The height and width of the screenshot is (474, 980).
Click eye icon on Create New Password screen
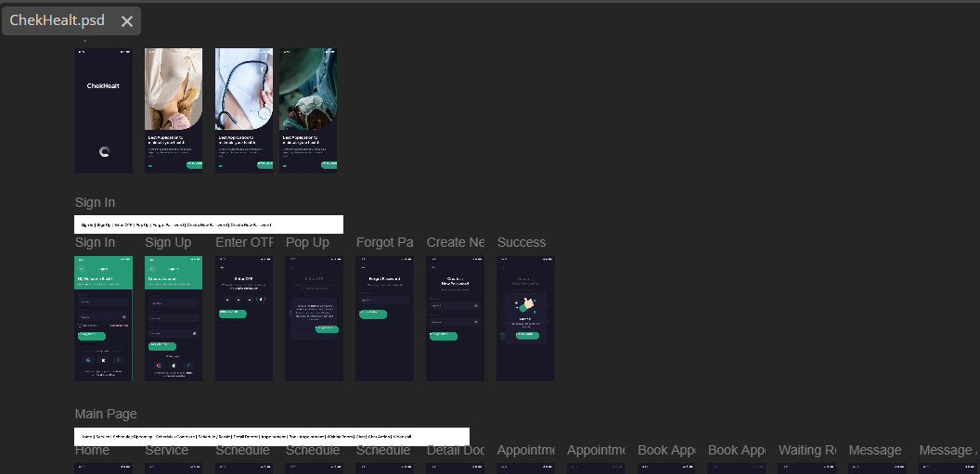pos(477,306)
